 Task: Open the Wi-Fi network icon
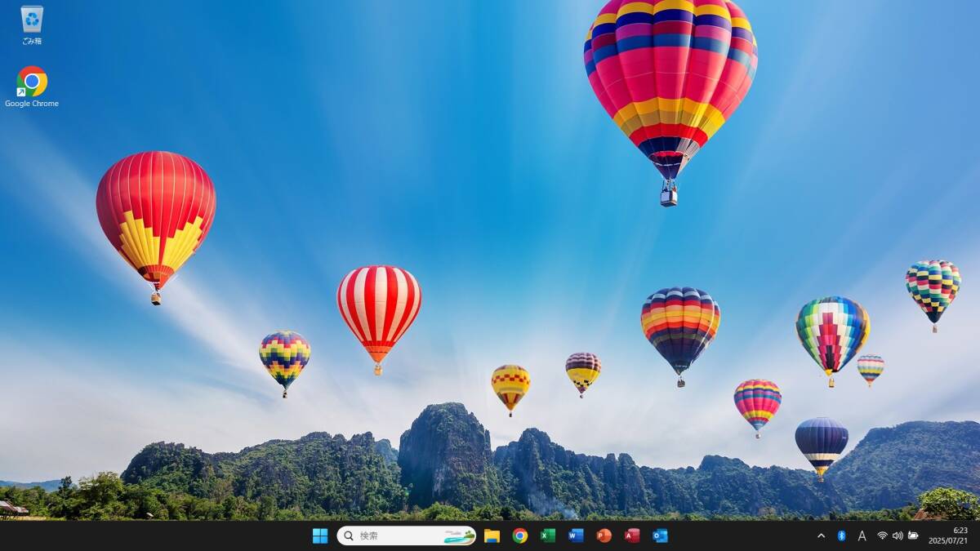pyautogui.click(x=882, y=535)
